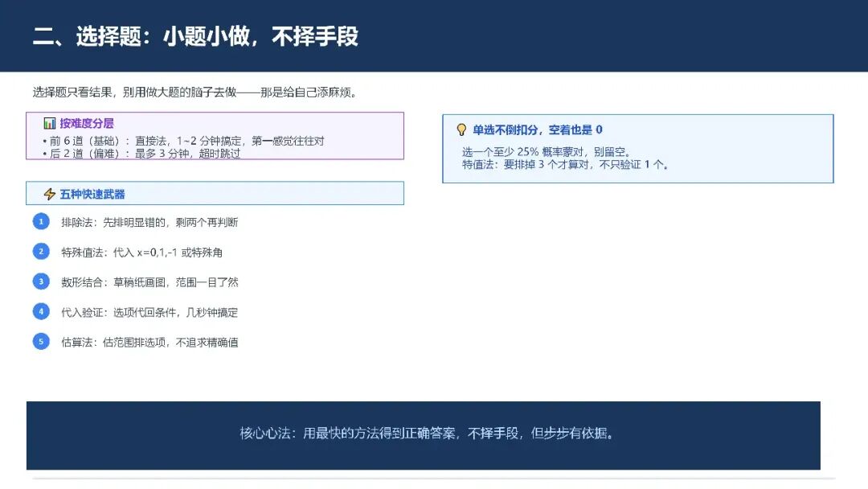This screenshot has height=489, width=868.
Task: Click the bar chart icon beside 按难度分层
Action: point(50,123)
